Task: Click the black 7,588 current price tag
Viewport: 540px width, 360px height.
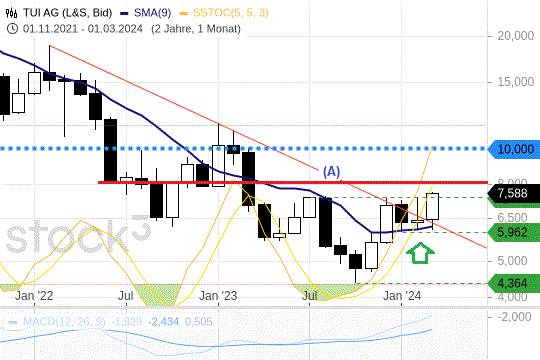Action: [x=514, y=193]
